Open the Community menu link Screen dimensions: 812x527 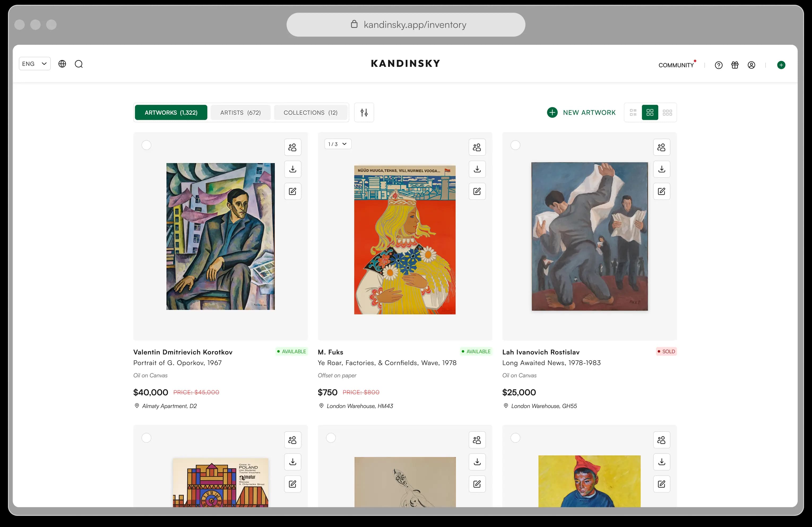[x=676, y=65]
